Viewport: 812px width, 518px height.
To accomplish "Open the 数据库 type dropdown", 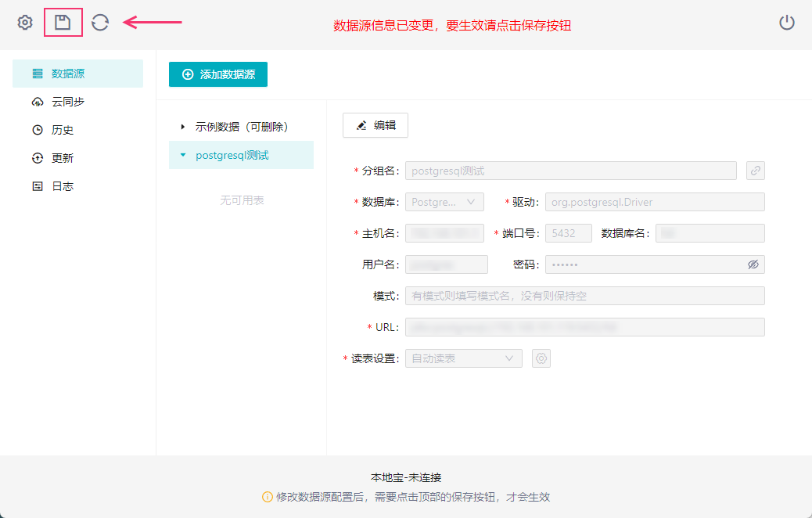I will 444,202.
